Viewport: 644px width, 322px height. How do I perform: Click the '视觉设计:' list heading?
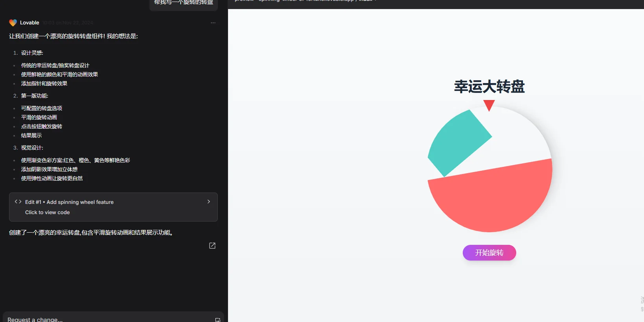click(x=32, y=148)
